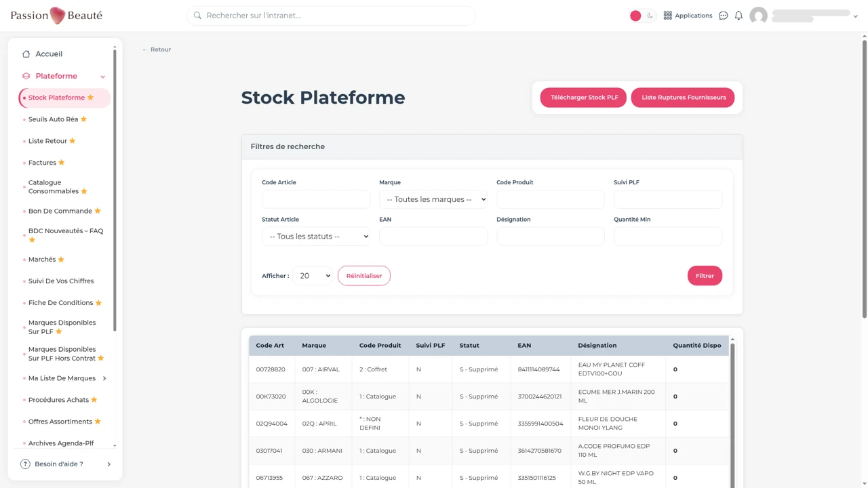Open the chat messages icon
868x488 pixels.
(x=723, y=16)
